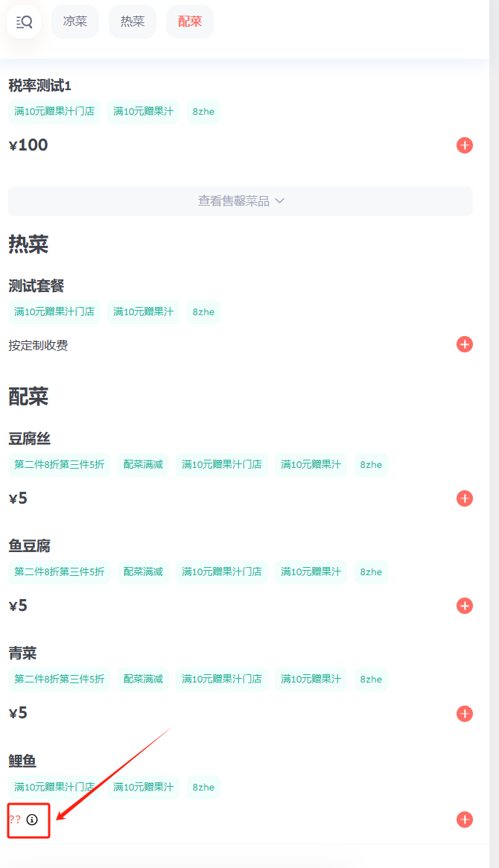
Task: Click ¥5 price of 鱼豆腐
Action: tap(19, 606)
